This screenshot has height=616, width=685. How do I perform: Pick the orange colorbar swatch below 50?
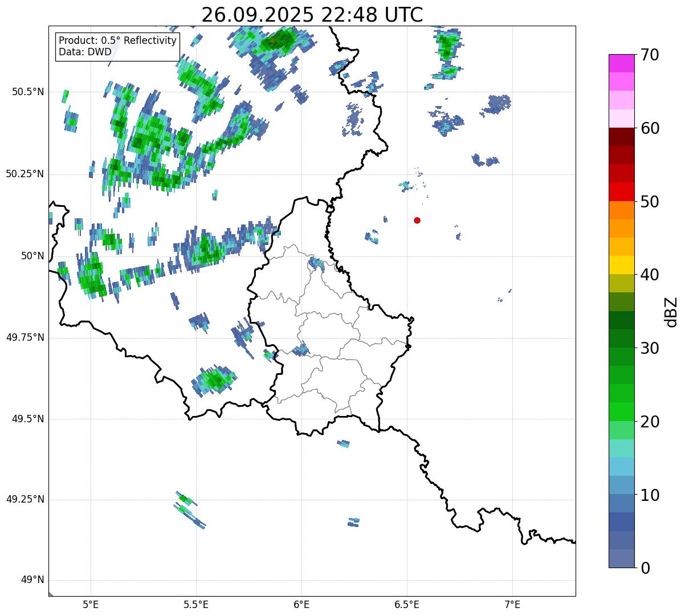[621, 210]
